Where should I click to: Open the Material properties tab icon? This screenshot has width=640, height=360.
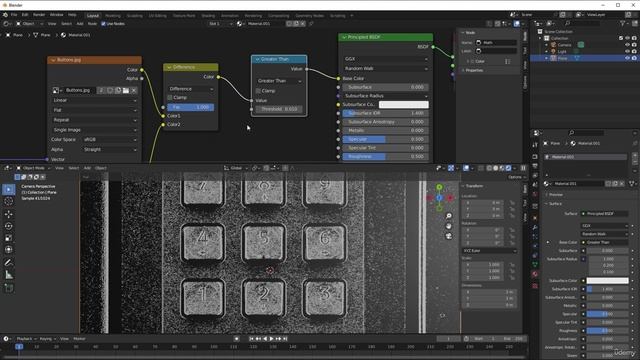(x=535, y=275)
